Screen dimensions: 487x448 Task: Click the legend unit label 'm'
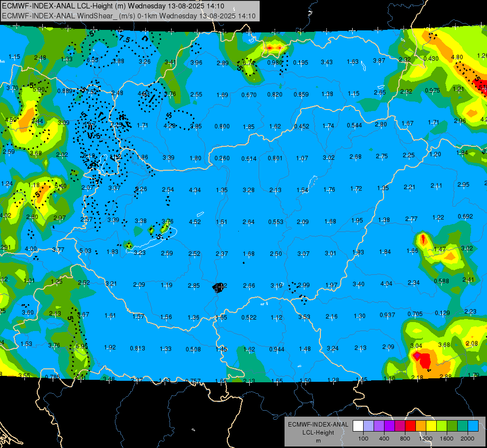(x=318, y=441)
